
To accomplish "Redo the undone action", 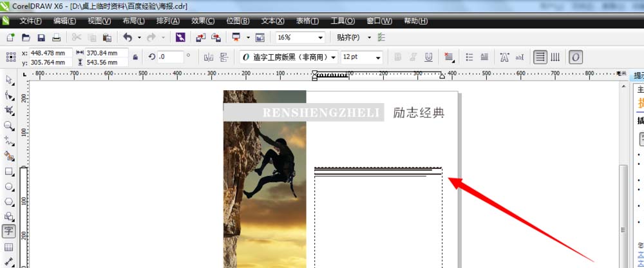I will (x=151, y=37).
